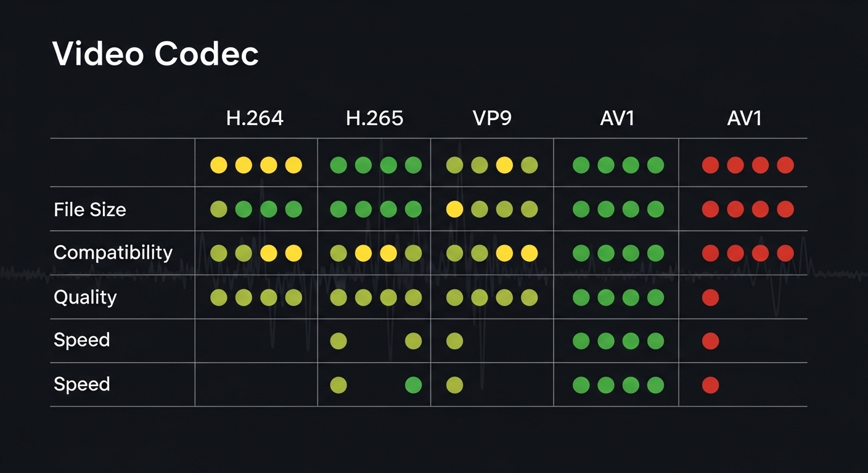Select the H.265 column header
The image size is (868, 473).
click(375, 118)
